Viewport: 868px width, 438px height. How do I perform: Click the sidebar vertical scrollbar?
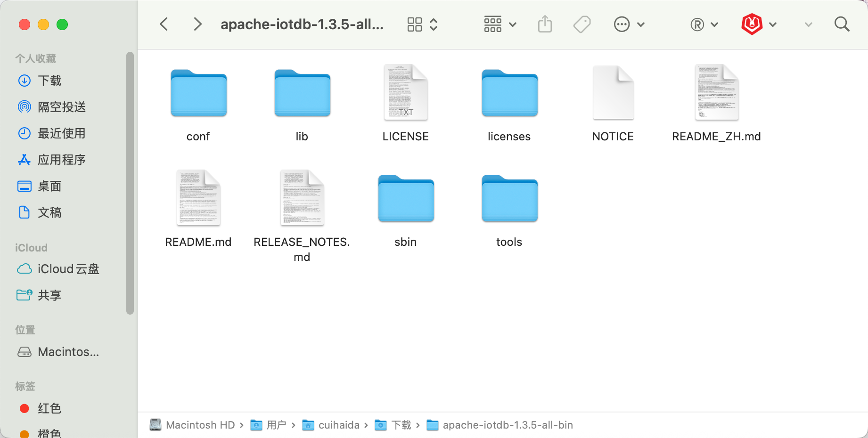coord(130,183)
